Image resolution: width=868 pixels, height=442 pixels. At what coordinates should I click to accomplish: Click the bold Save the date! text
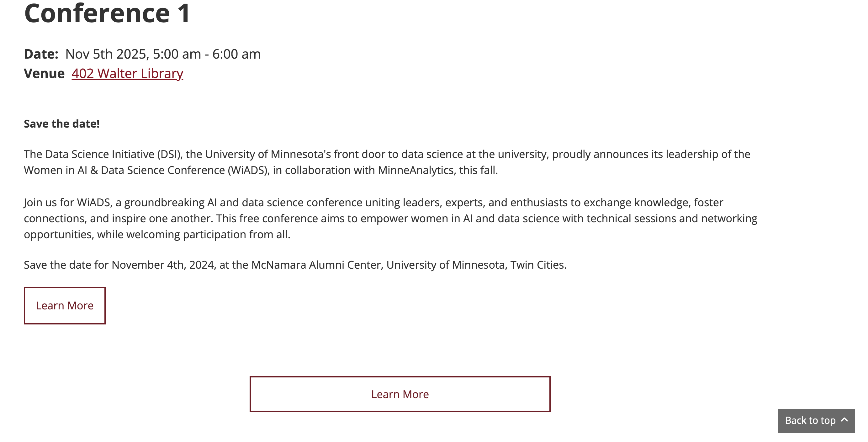(62, 124)
